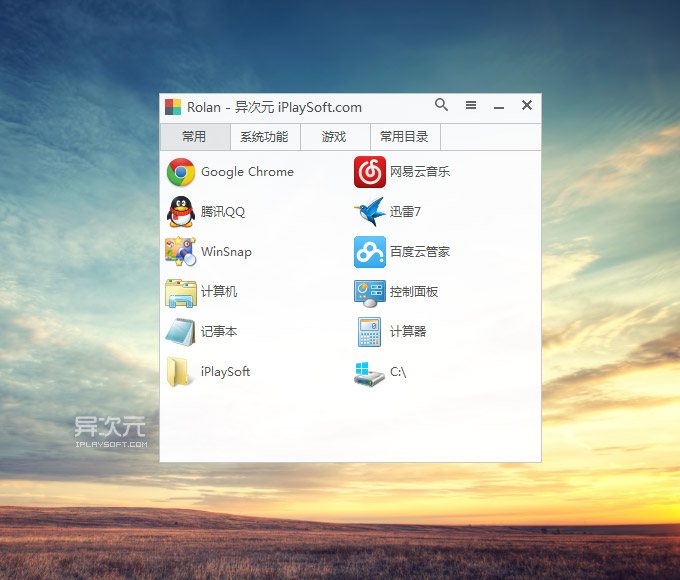The width and height of the screenshot is (680, 580).
Task: Open the 计算机 computer folder icon
Action: point(181,292)
